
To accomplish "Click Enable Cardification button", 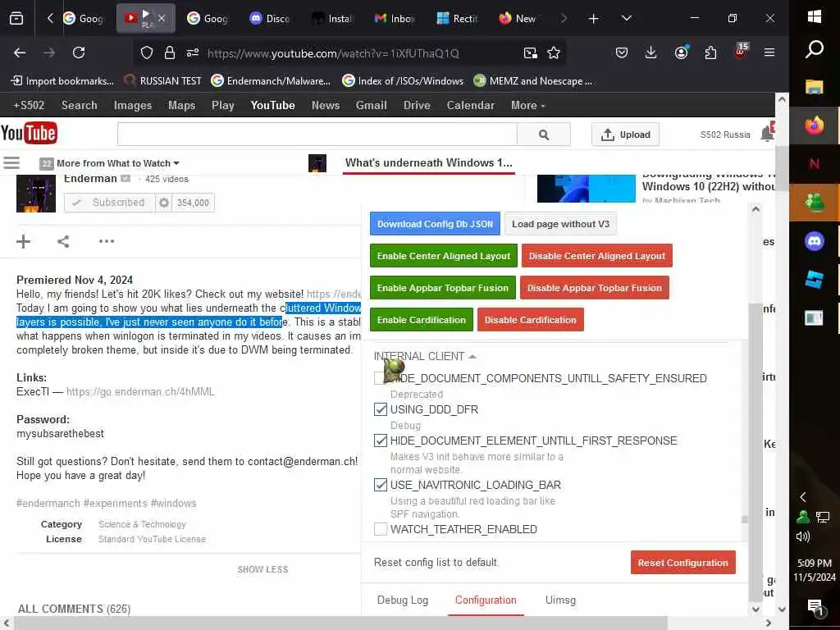I will click(421, 320).
